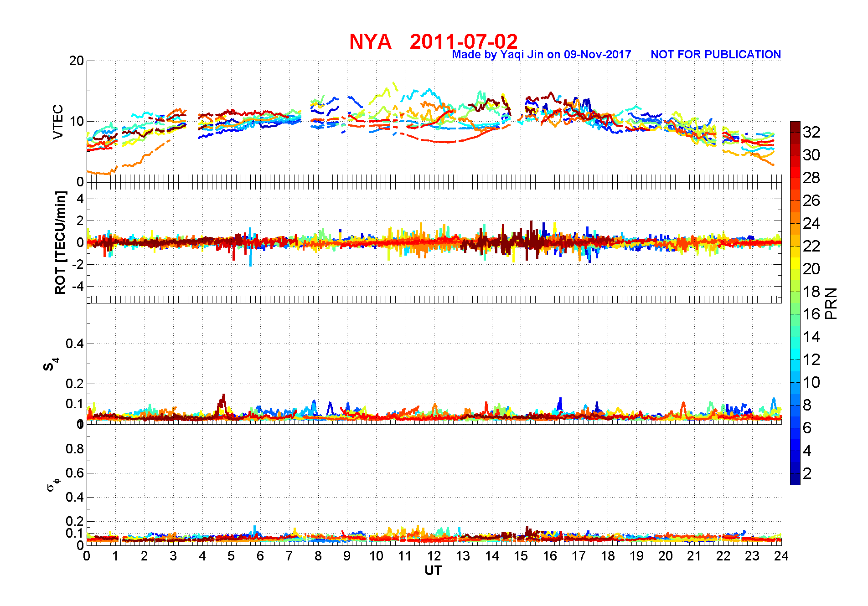Click the x-axis tick label 18
Screen dimensions: 868x606
608,556
